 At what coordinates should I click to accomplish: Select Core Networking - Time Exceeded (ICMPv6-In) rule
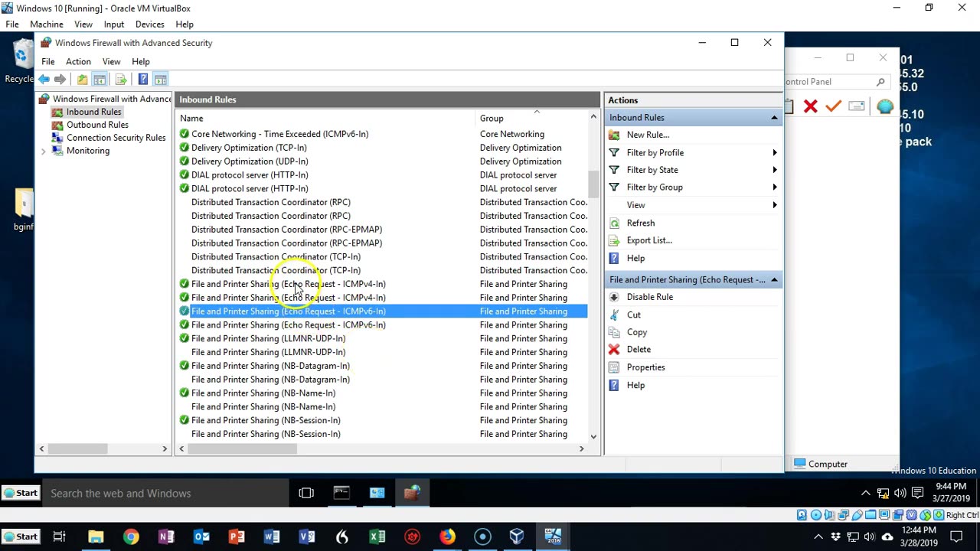tap(279, 134)
